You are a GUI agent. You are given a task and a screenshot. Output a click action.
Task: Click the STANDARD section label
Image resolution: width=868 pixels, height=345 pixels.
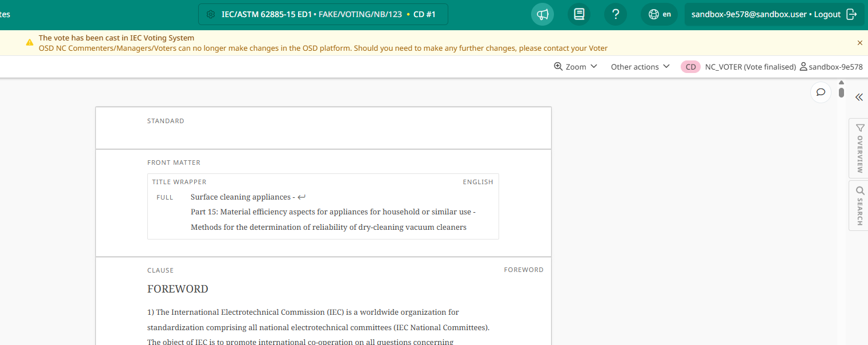(x=166, y=121)
